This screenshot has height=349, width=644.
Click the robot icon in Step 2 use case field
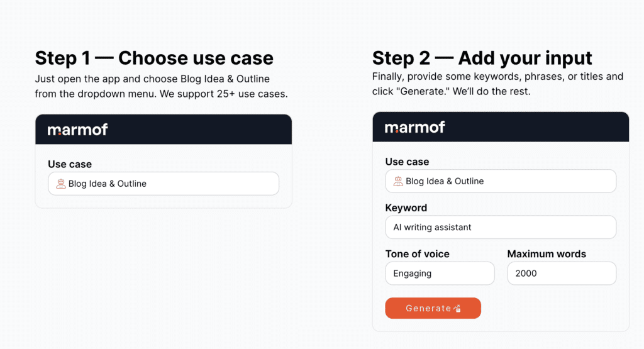(398, 181)
